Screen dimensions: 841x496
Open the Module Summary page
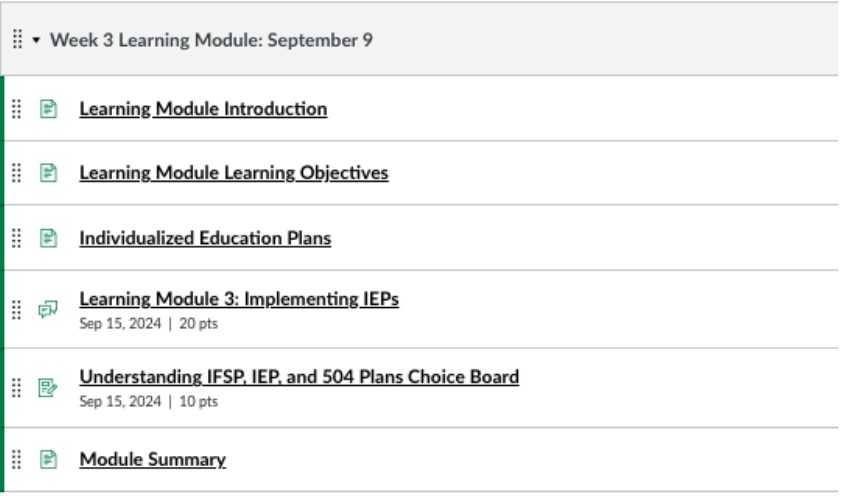(x=152, y=460)
